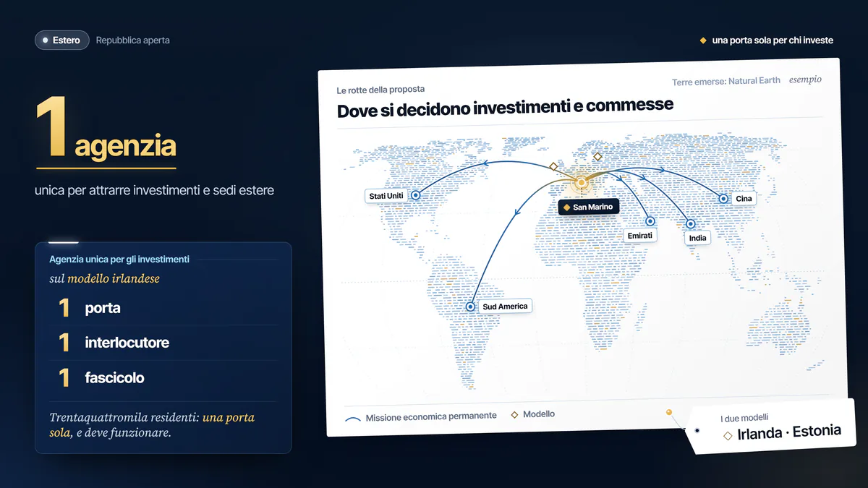Click the gold diamond before the top-right tagline

click(703, 40)
